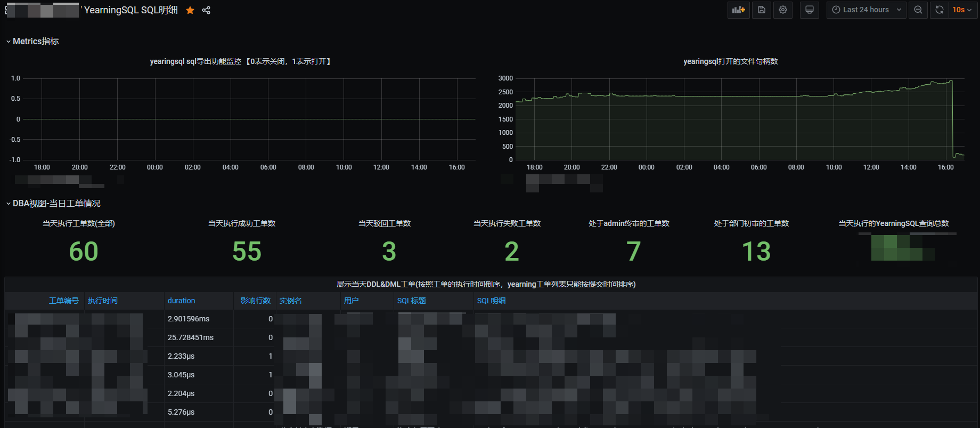The height and width of the screenshot is (428, 980).
Task: Click the 当天驳回工单数 value 3
Action: tap(389, 252)
